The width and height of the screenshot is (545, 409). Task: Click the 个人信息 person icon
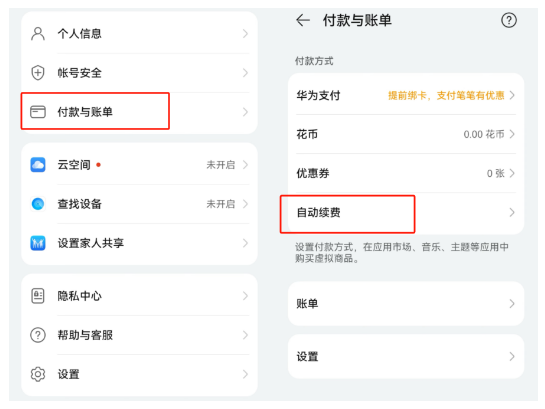[38, 34]
